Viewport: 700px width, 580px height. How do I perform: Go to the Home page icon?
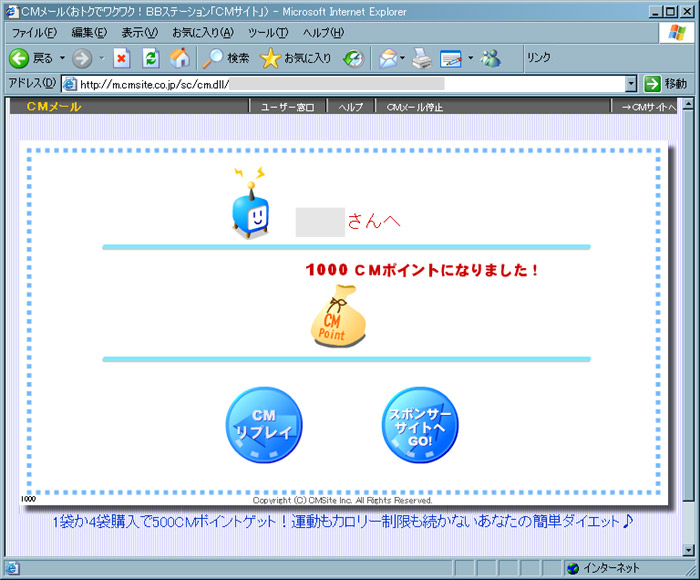180,58
